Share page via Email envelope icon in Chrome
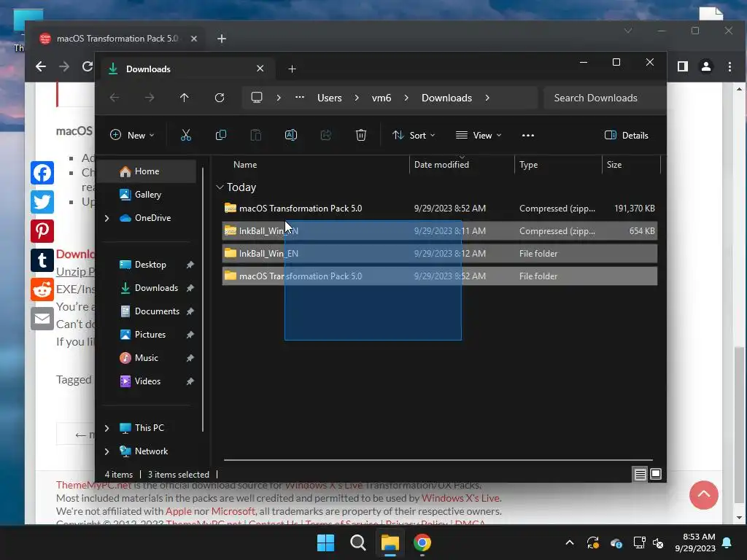 coord(42,319)
